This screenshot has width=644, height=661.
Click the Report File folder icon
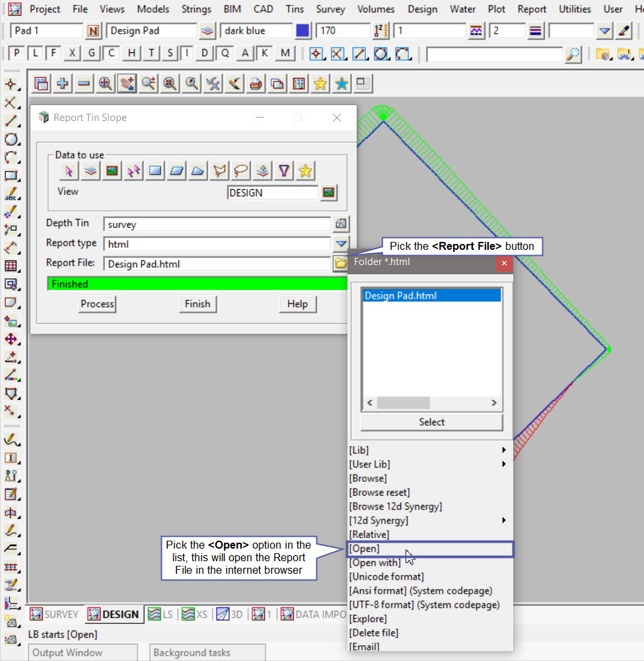pyautogui.click(x=340, y=264)
